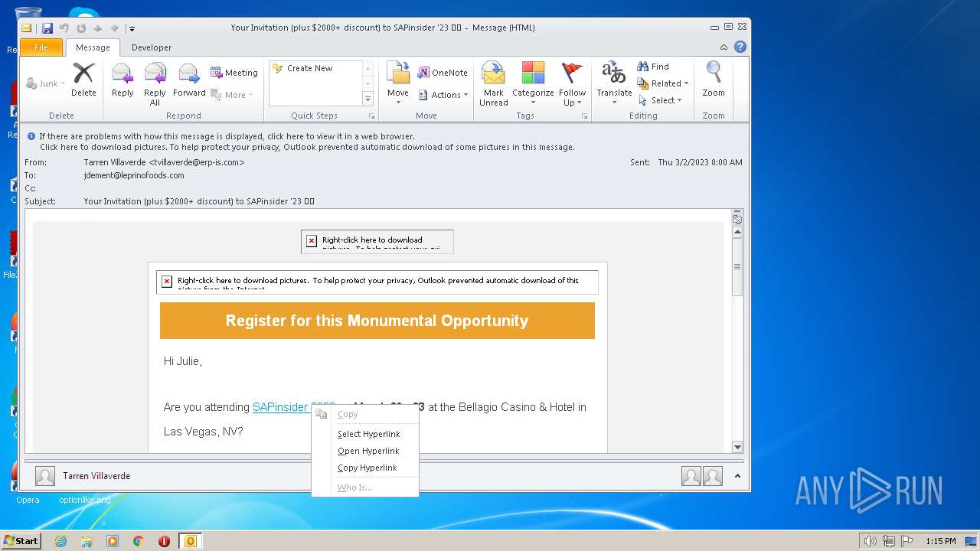Expand Quick Steps gallery more arrow
The image size is (980, 551).
[367, 99]
